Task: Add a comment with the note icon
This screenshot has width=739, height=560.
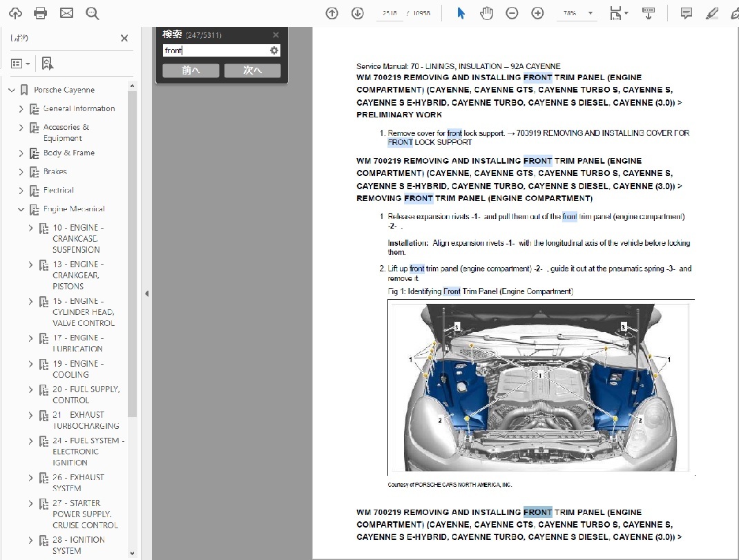Action: (x=686, y=13)
